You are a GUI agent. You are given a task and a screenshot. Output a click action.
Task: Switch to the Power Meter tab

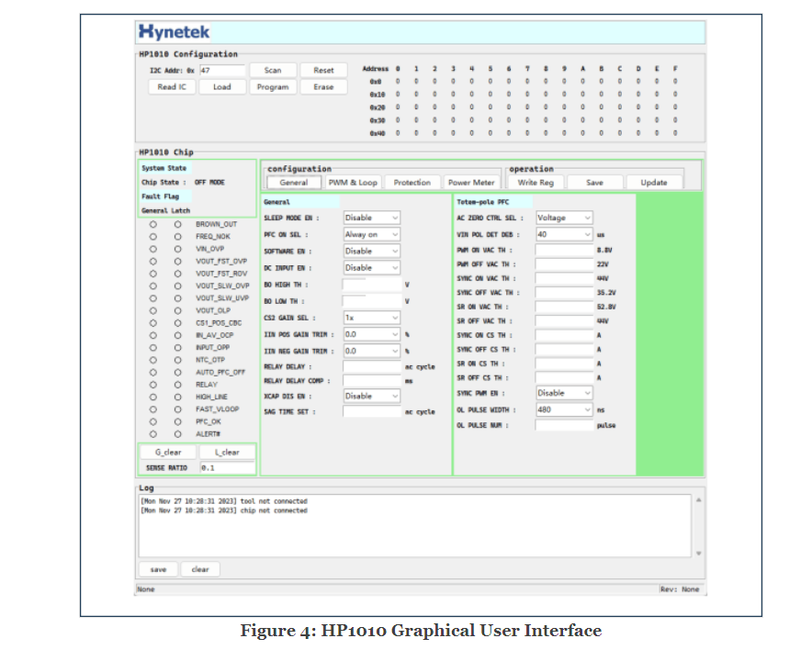click(471, 182)
